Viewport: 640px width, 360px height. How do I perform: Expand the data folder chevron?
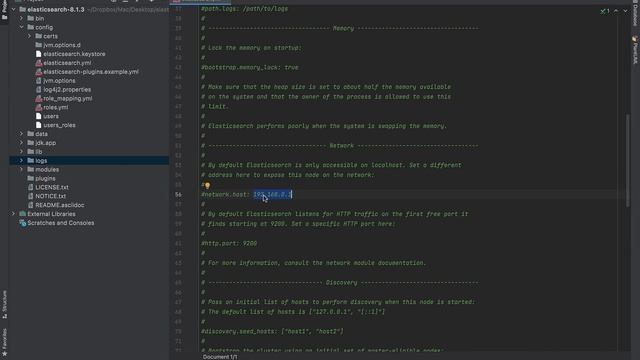(21, 134)
